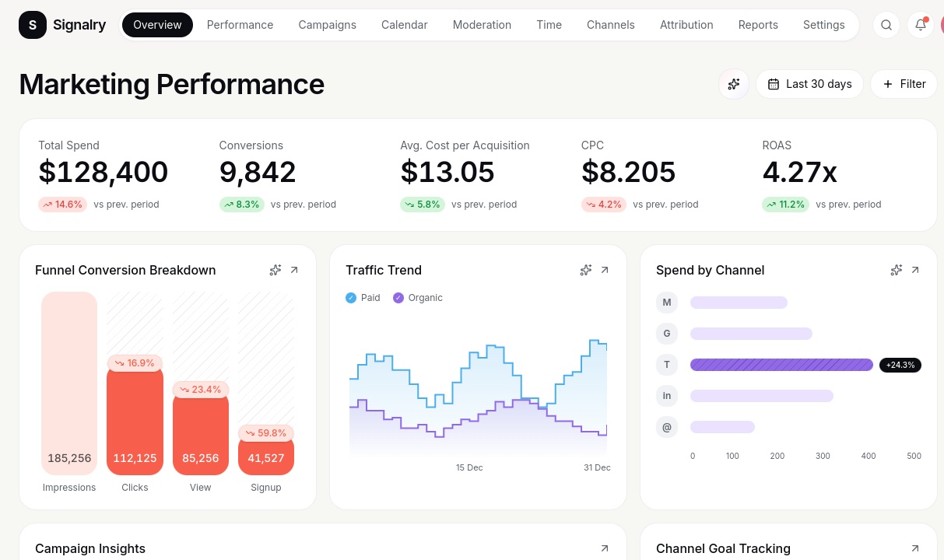The height and width of the screenshot is (560, 944).
Task: Open AI insights for Funnel Conversion Breakdown
Action: coord(275,270)
